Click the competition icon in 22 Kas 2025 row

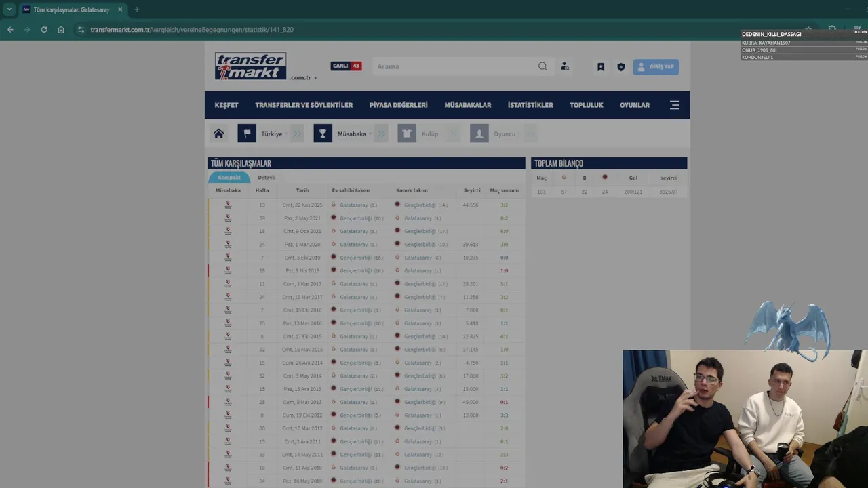click(228, 205)
